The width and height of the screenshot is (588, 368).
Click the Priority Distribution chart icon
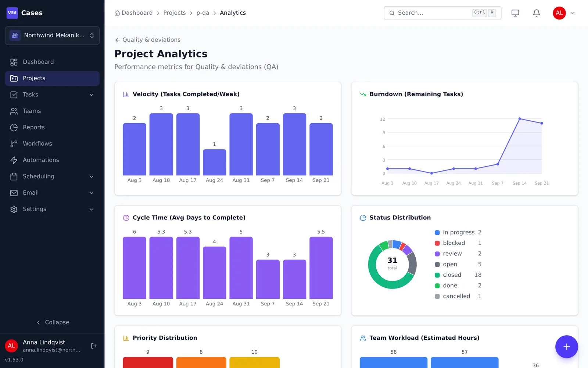126,338
